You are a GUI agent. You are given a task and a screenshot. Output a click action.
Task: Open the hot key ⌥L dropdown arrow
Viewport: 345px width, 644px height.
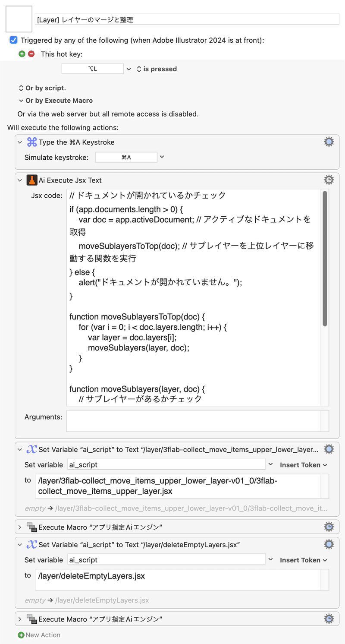pyautogui.click(x=129, y=69)
